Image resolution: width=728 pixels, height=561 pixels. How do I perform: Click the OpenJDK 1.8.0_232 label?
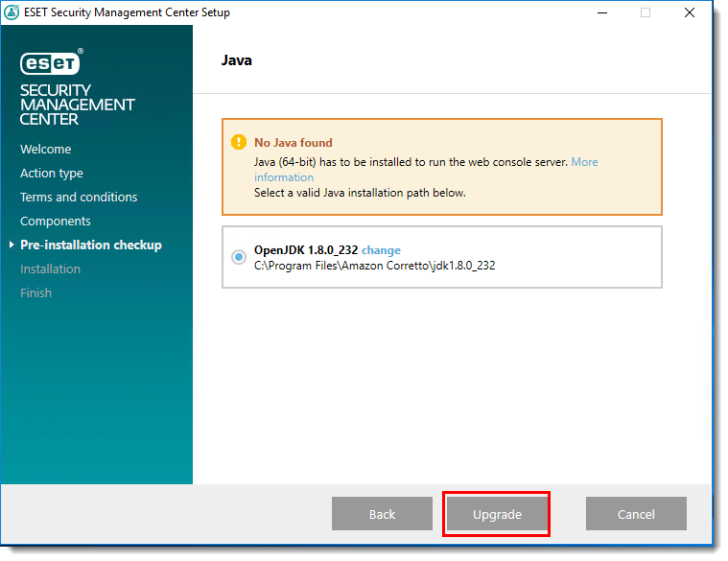[306, 250]
